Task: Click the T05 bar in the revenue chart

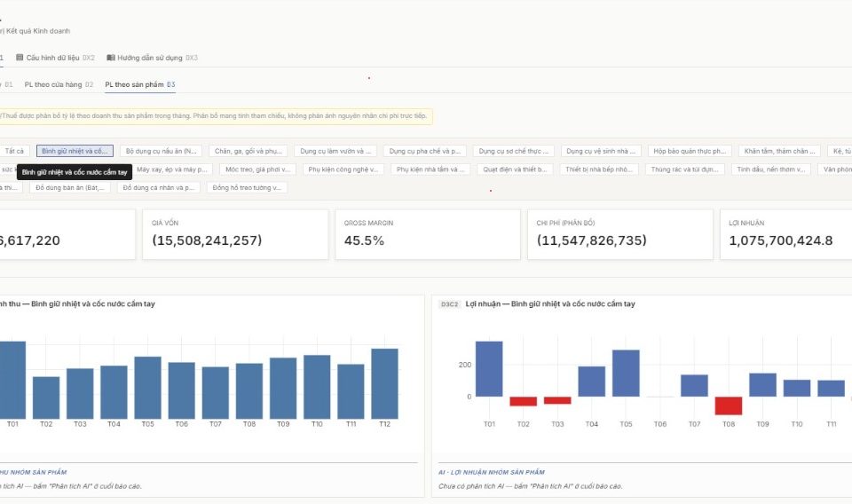Action: [148, 388]
